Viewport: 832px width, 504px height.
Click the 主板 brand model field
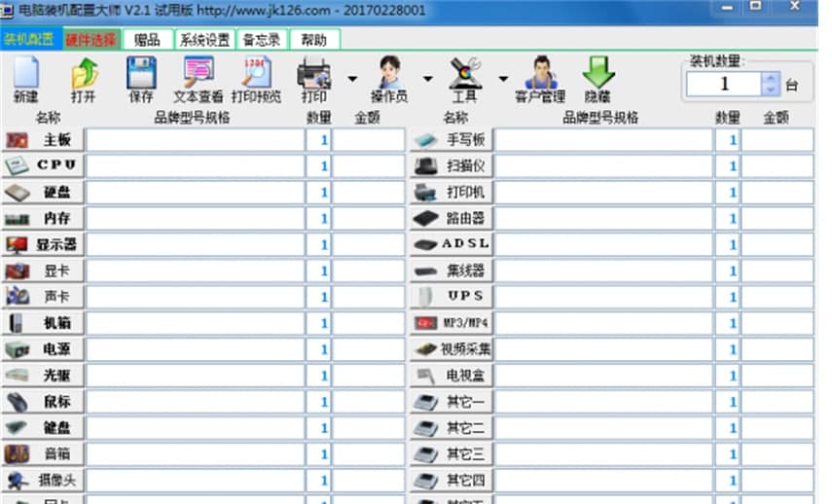[x=196, y=140]
